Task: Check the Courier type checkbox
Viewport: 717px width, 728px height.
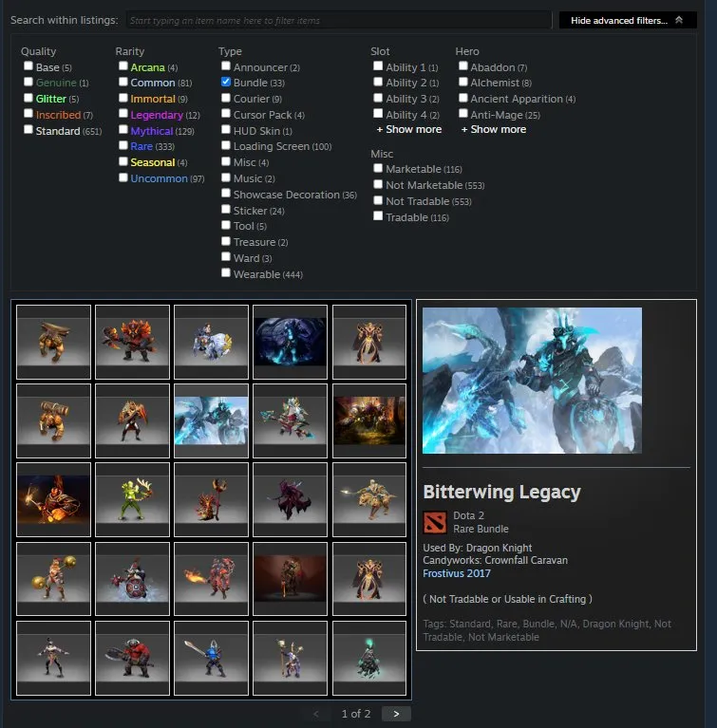Action: pyautogui.click(x=226, y=98)
